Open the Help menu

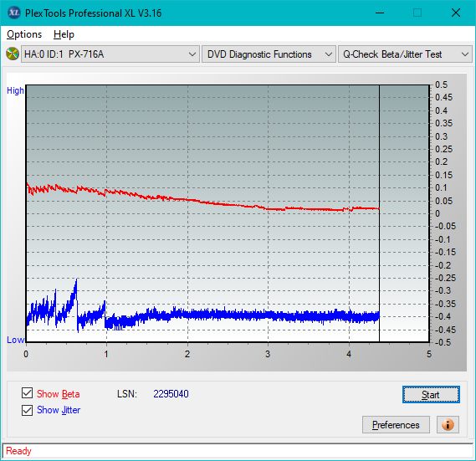pyautogui.click(x=64, y=34)
